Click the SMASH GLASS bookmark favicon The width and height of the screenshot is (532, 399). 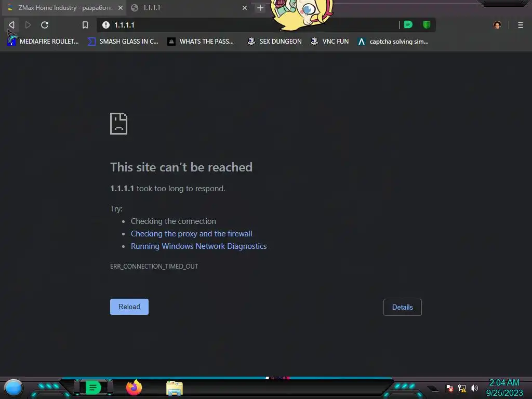pyautogui.click(x=91, y=42)
